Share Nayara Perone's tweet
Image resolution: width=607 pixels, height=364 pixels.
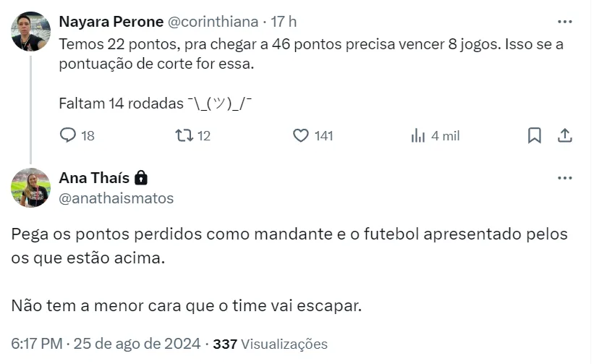566,135
